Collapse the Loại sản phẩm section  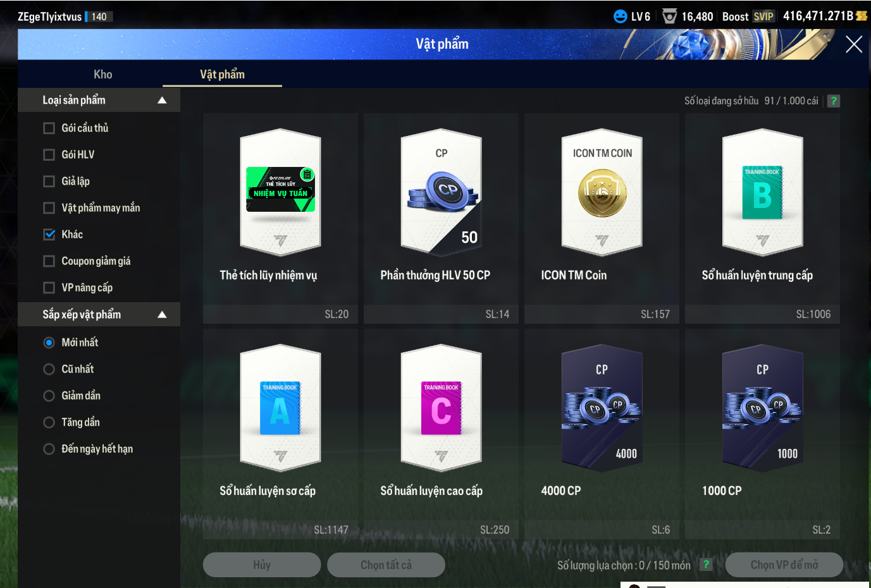tap(162, 100)
